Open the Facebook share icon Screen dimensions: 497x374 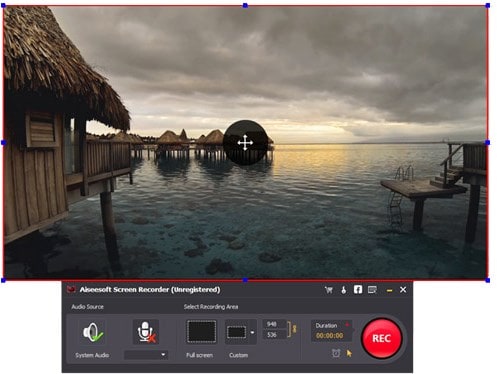(x=358, y=289)
